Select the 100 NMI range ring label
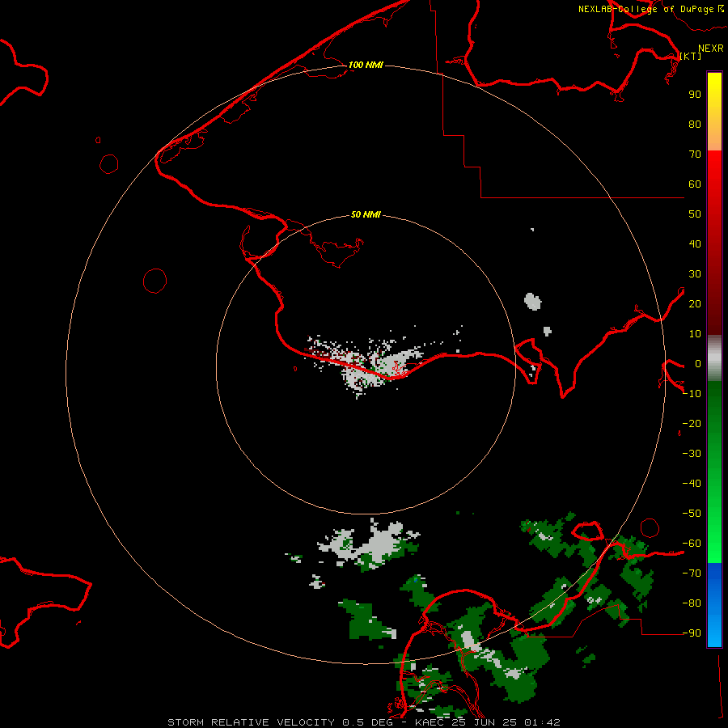This screenshot has height=728, width=728. [x=366, y=65]
